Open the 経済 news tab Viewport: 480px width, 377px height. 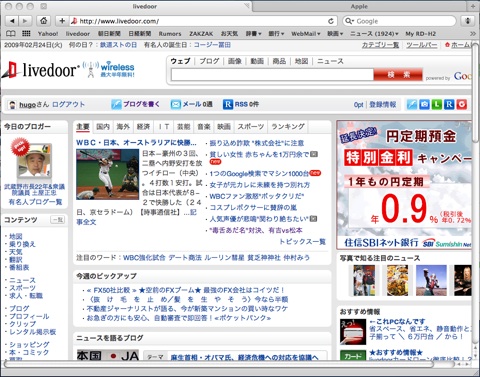(x=143, y=127)
